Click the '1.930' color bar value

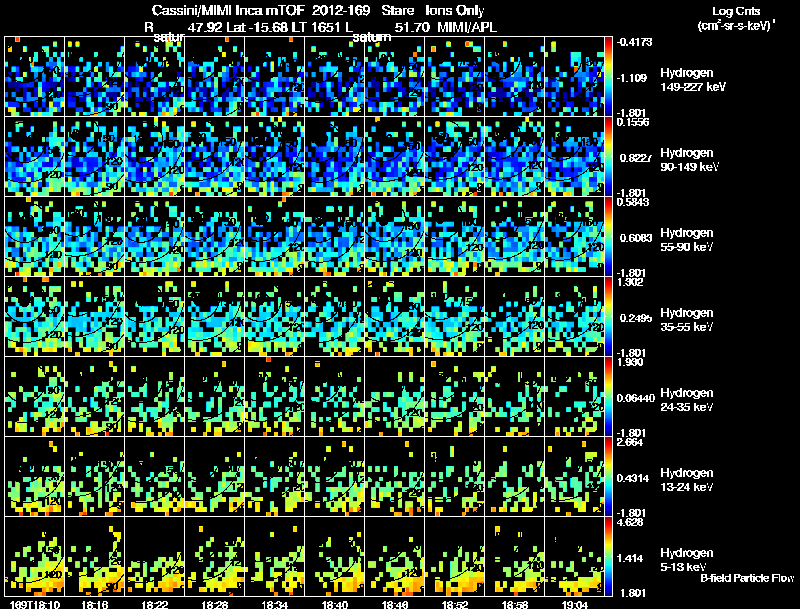point(630,362)
